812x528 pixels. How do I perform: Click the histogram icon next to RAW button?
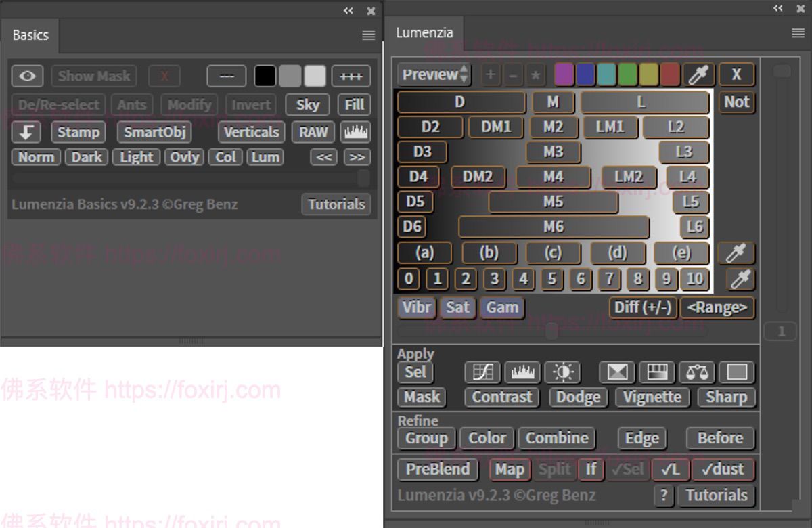(x=356, y=132)
